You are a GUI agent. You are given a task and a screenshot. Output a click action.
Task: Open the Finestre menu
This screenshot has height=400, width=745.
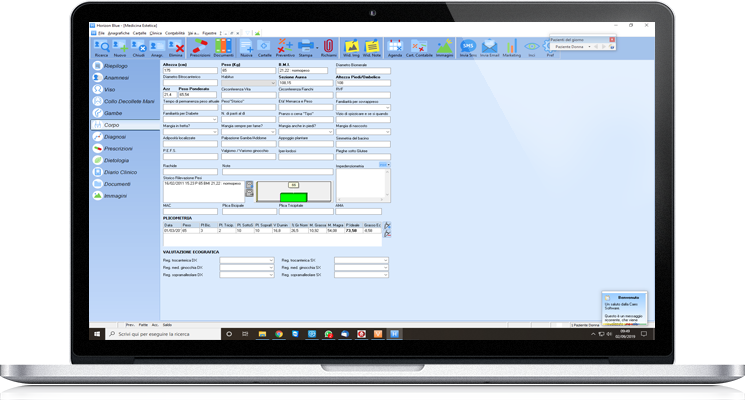(210, 33)
